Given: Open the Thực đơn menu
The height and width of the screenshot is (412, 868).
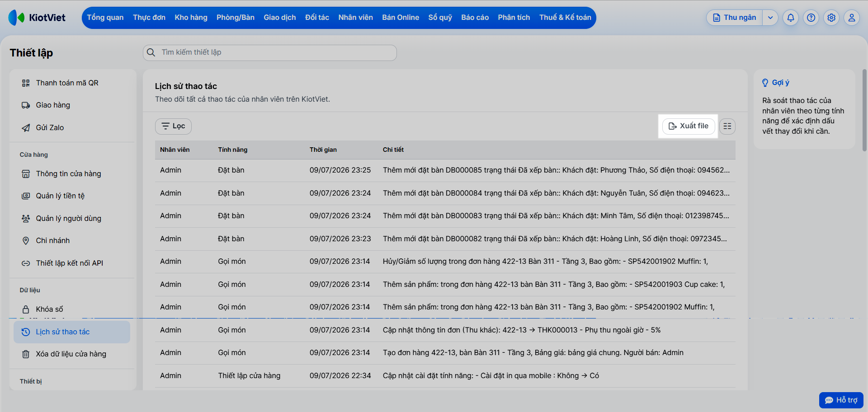Looking at the screenshot, I should (149, 18).
